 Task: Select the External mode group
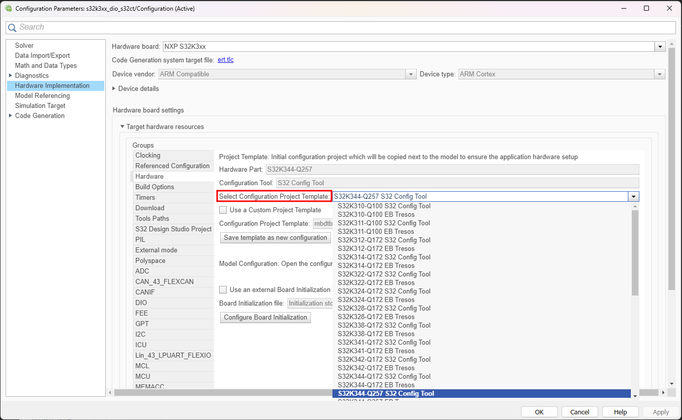pos(173,250)
